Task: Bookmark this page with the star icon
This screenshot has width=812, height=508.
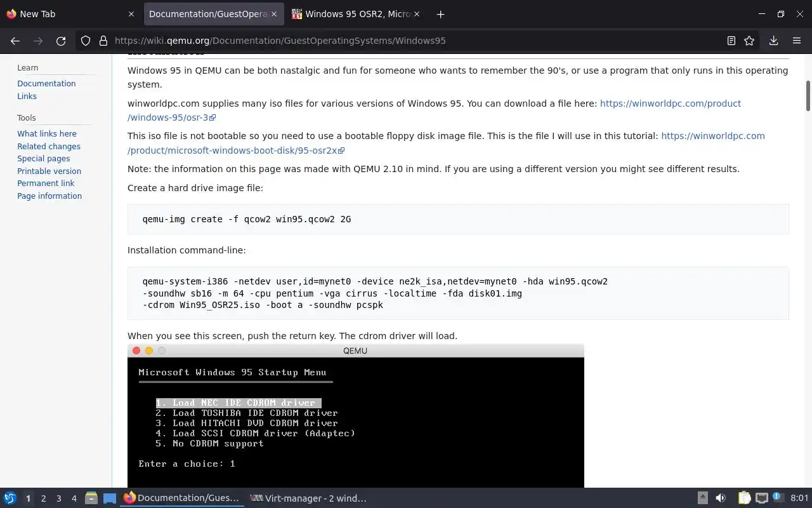Action: tap(749, 41)
